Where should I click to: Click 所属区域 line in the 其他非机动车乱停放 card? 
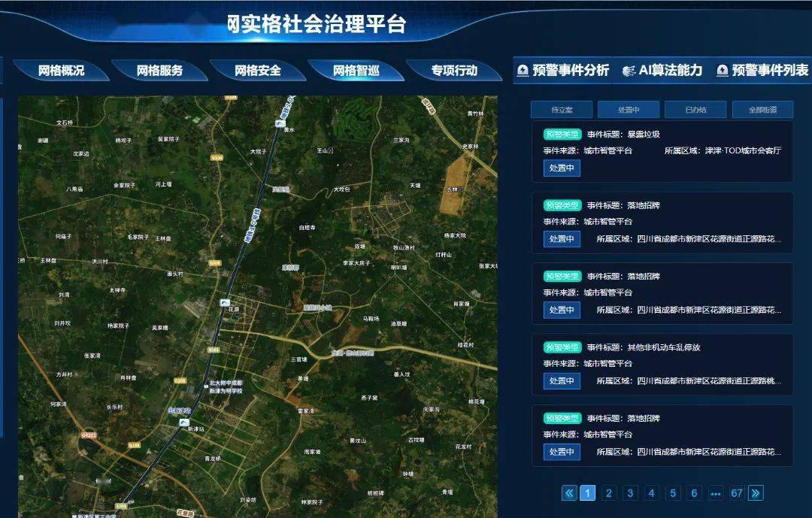coord(689,380)
